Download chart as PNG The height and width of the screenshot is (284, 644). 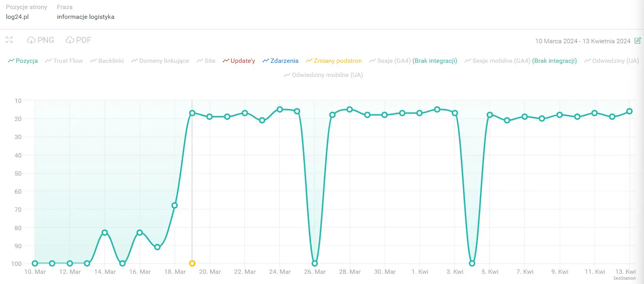tap(41, 40)
